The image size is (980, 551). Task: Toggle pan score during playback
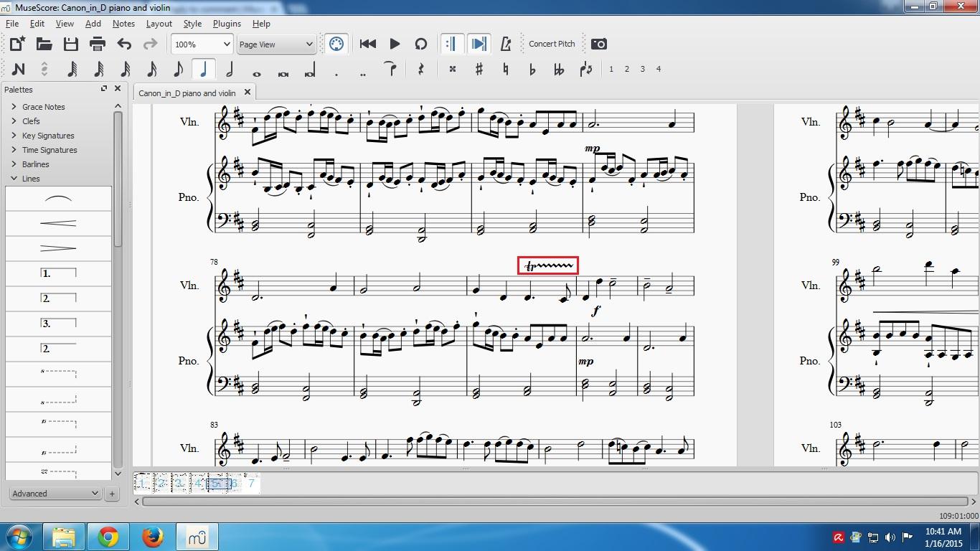(x=479, y=44)
